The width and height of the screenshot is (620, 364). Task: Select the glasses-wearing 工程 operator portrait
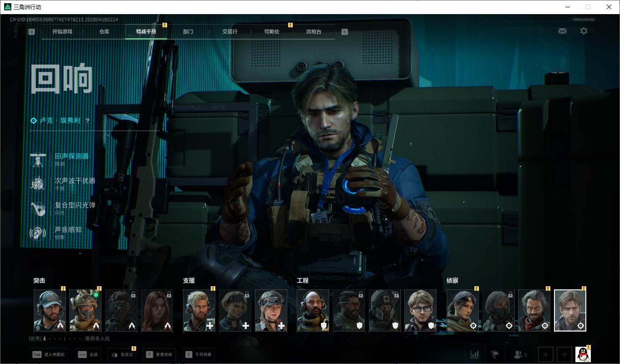[420, 310]
